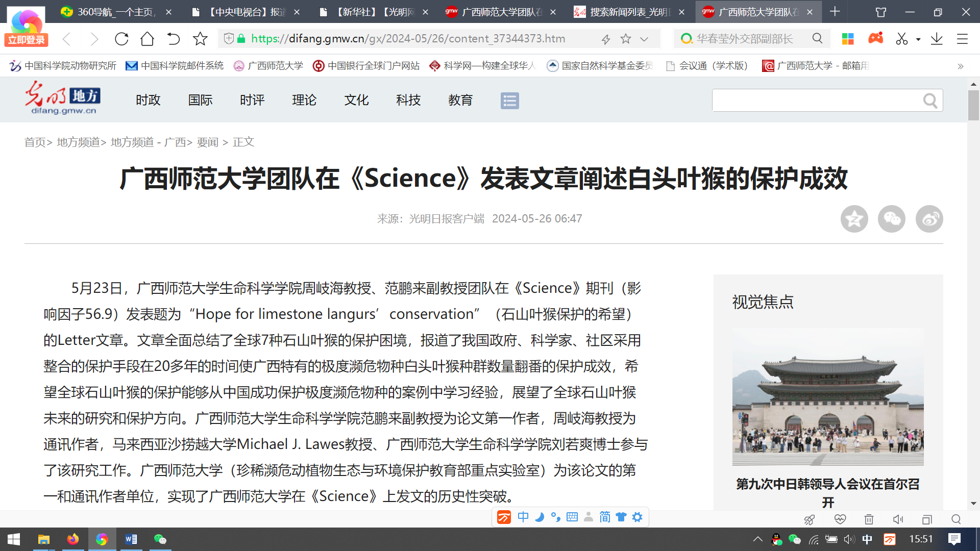Open the 科技 navigation menu item
Image resolution: width=980 pixels, height=551 pixels.
point(408,100)
